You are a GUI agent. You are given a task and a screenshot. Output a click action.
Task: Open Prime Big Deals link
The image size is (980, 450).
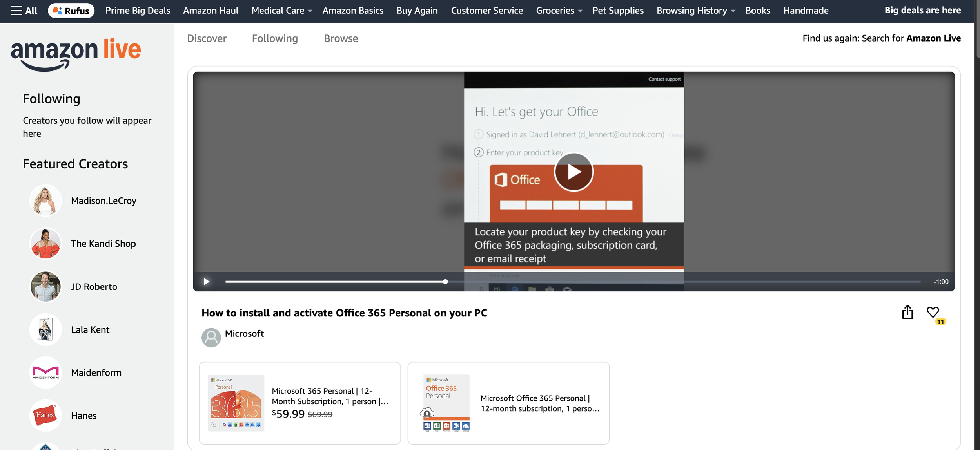pyautogui.click(x=138, y=11)
